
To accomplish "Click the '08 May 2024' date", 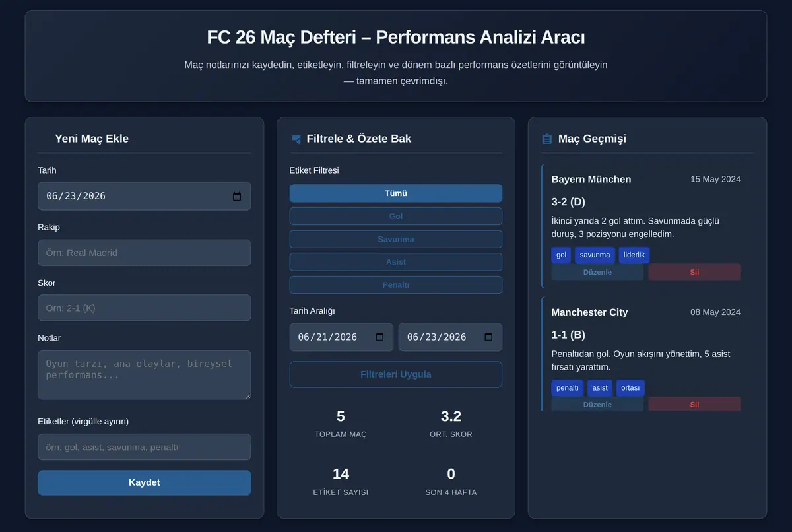I will pyautogui.click(x=715, y=312).
